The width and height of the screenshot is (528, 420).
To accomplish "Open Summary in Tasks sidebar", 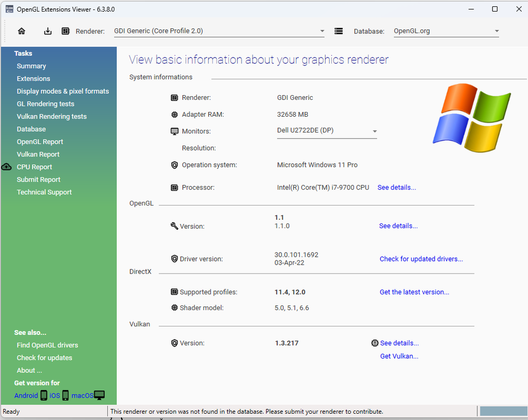I will click(x=31, y=66).
